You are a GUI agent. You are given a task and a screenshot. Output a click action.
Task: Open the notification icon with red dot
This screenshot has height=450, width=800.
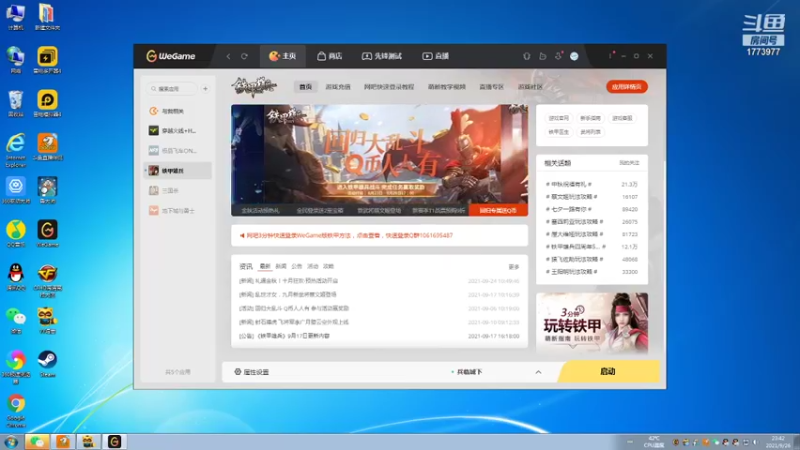coord(559,56)
